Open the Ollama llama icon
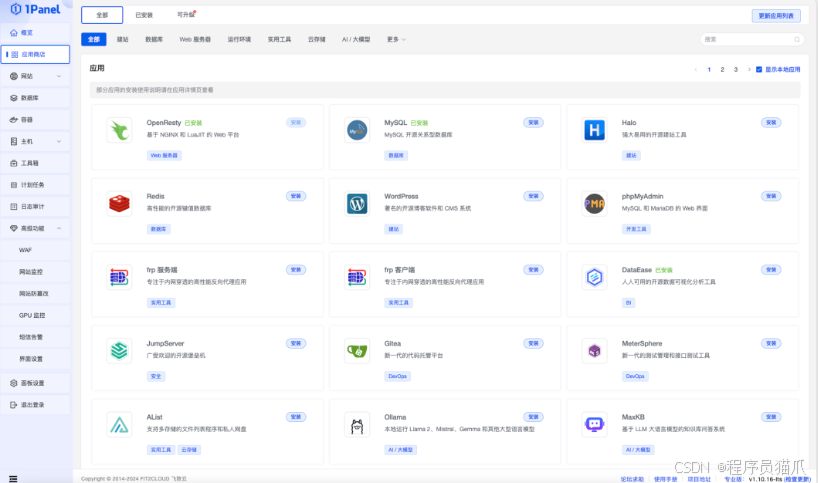Viewport: 818px width, 483px height. [x=357, y=426]
